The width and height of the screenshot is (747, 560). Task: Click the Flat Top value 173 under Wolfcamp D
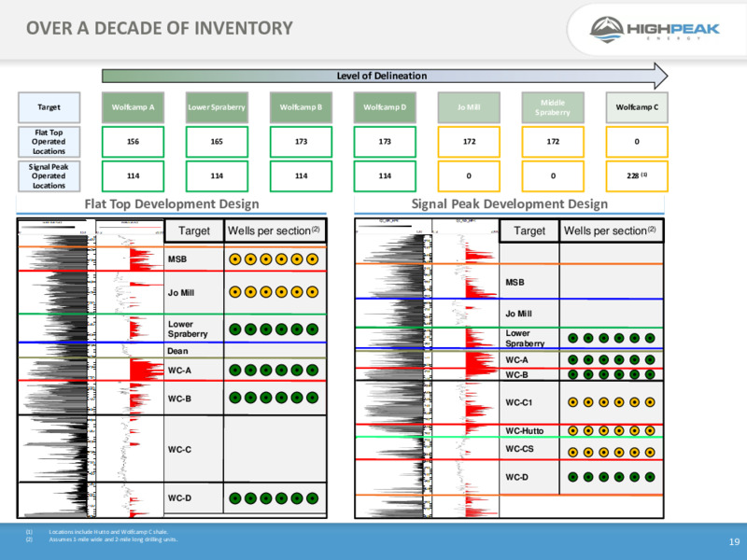(x=385, y=142)
